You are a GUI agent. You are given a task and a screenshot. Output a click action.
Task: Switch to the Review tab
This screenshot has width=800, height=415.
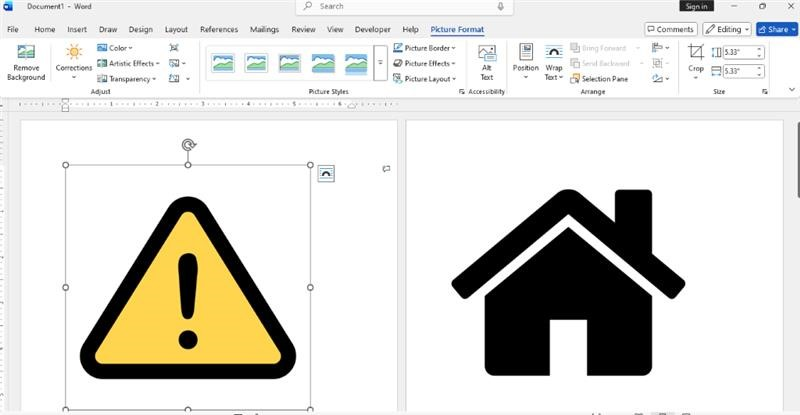tap(304, 30)
